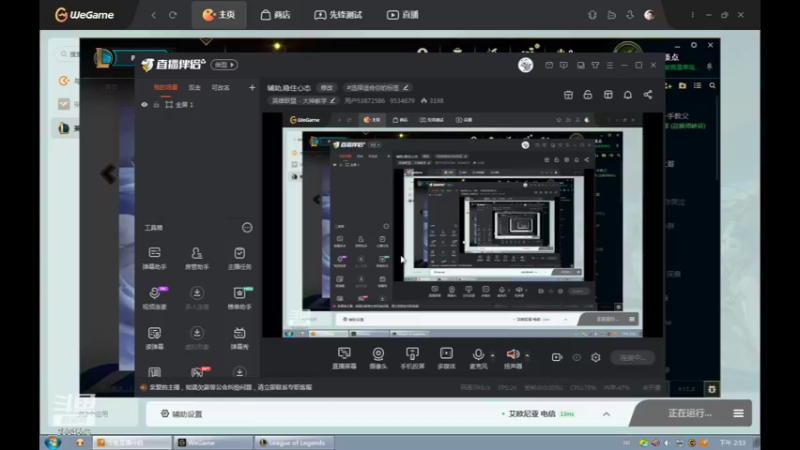Open the 房管助手 tool
Image resolution: width=800 pixels, height=450 pixels.
click(196, 257)
